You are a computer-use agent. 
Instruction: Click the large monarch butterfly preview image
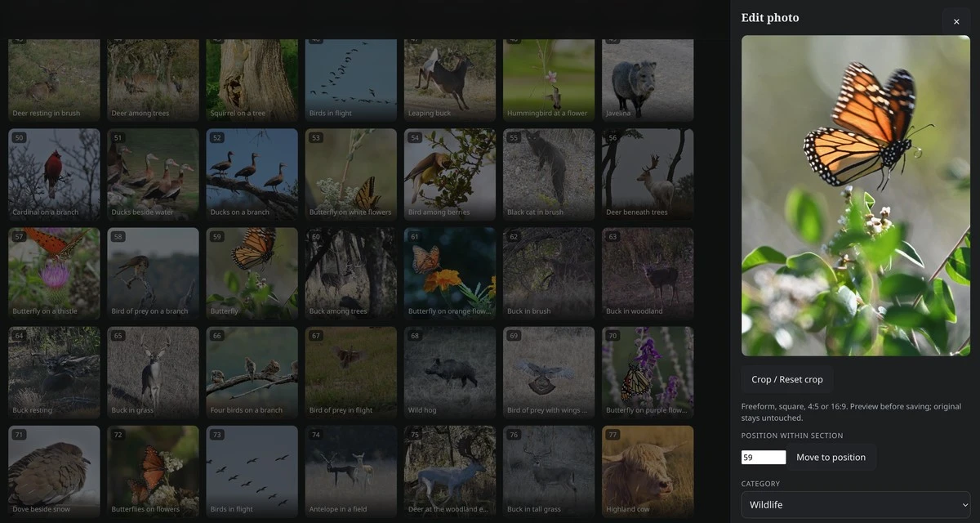856,195
